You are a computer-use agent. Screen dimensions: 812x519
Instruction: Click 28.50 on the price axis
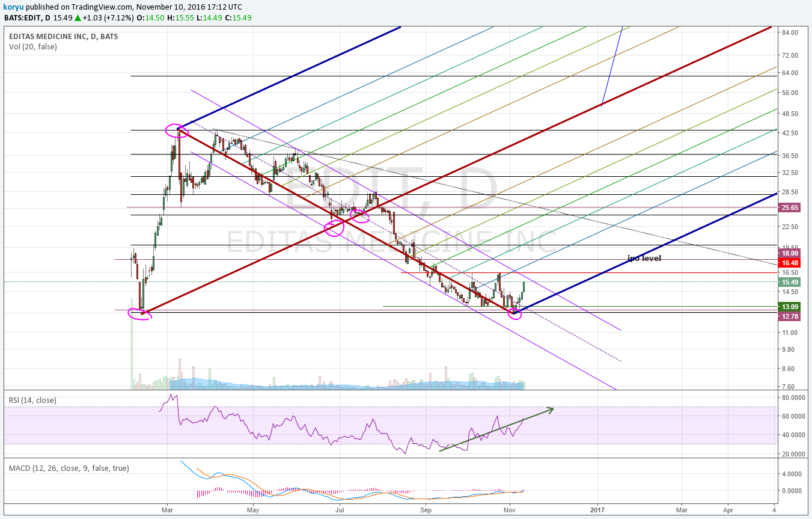[x=791, y=192]
